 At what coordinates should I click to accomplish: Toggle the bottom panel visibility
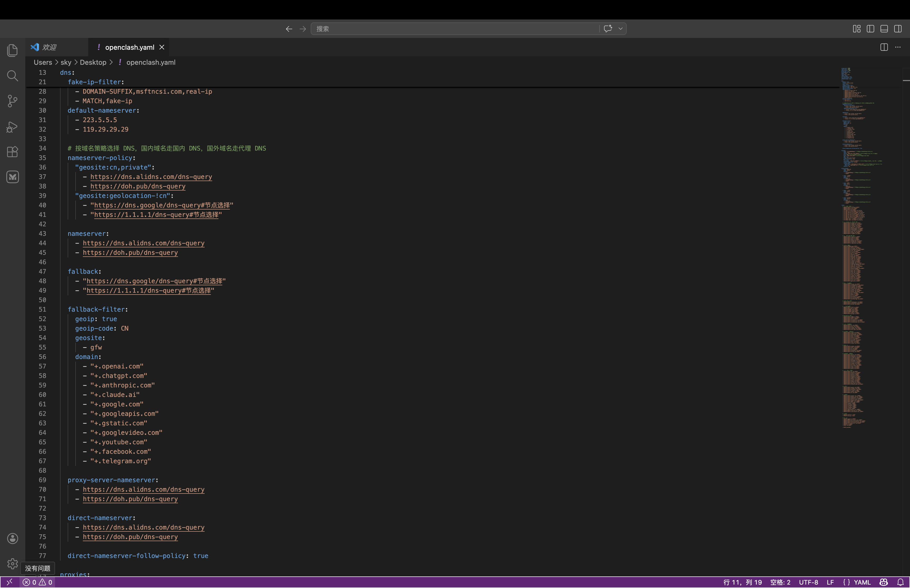coord(884,28)
